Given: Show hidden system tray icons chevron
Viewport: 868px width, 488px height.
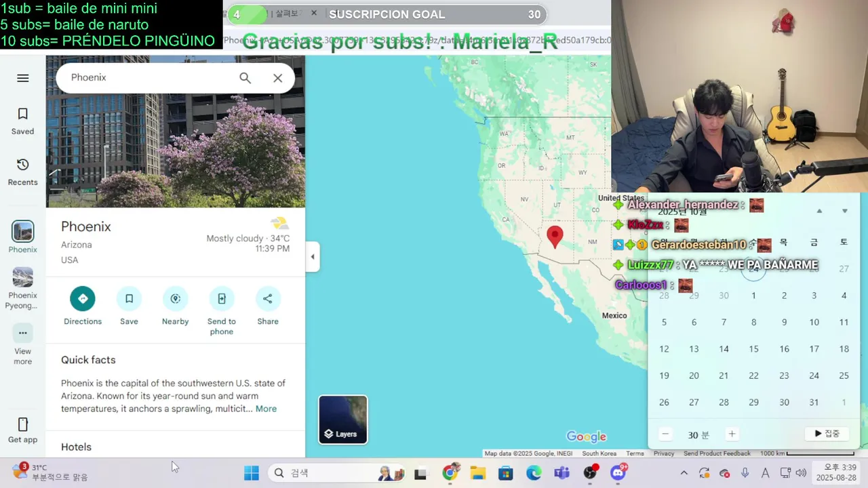Looking at the screenshot, I should click(x=684, y=473).
